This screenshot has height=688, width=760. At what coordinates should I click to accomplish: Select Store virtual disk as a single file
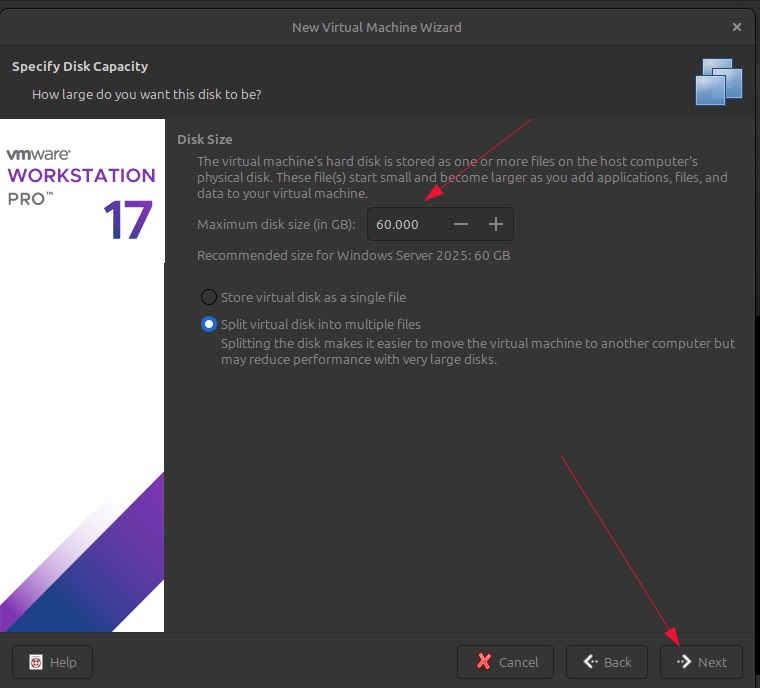(208, 297)
